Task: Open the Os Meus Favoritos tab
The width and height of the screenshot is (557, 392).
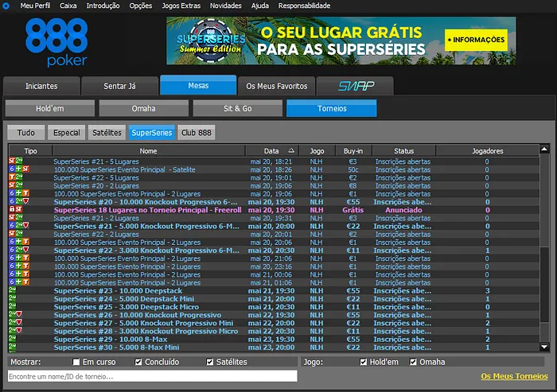Action: [277, 86]
